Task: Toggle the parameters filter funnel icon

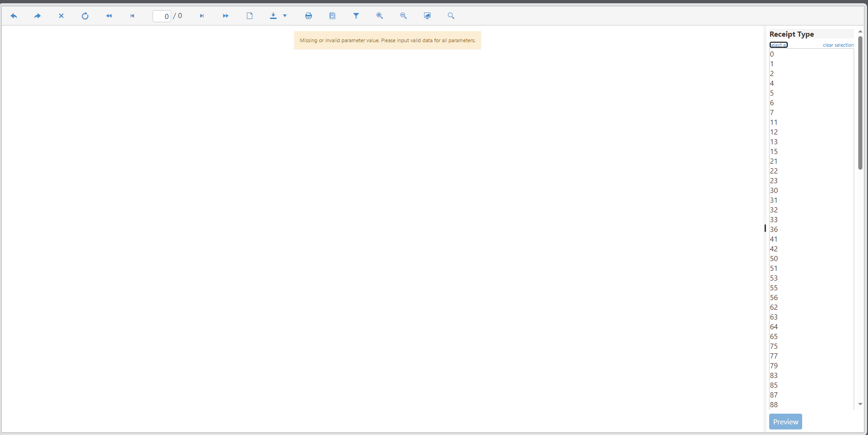Action: pos(356,16)
